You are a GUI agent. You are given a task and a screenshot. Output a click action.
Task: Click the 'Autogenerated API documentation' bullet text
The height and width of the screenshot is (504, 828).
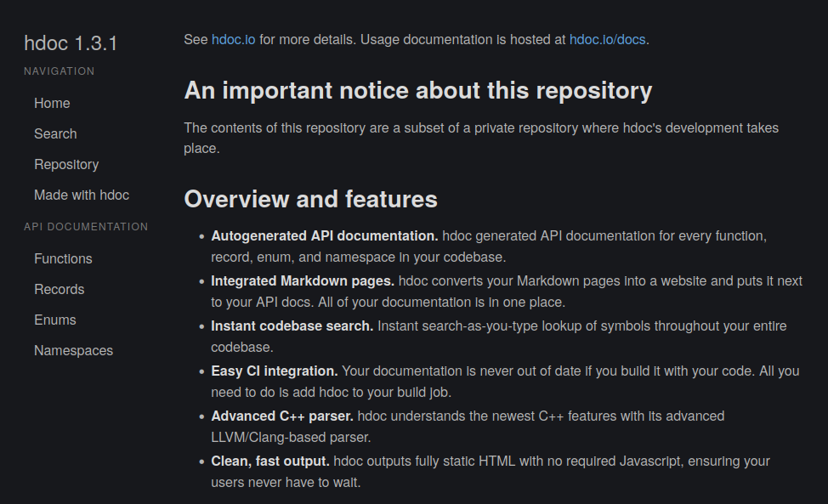pyautogui.click(x=322, y=235)
